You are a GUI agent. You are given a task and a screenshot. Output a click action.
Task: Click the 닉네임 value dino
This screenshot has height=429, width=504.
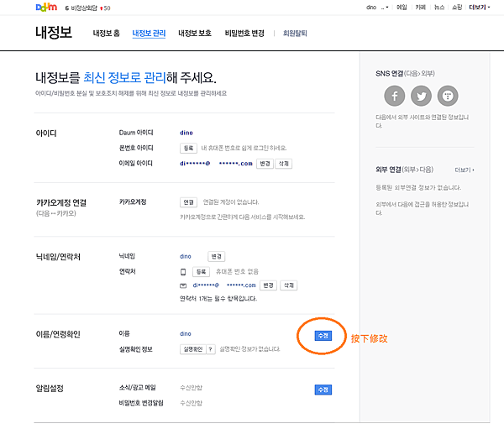(x=186, y=256)
